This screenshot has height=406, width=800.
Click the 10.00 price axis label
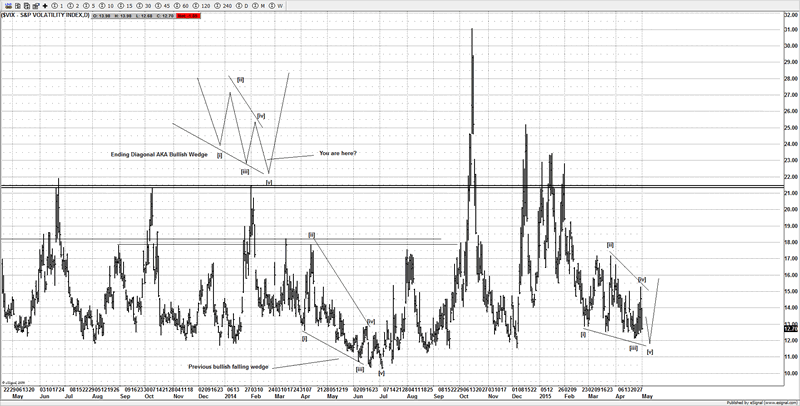[791, 373]
